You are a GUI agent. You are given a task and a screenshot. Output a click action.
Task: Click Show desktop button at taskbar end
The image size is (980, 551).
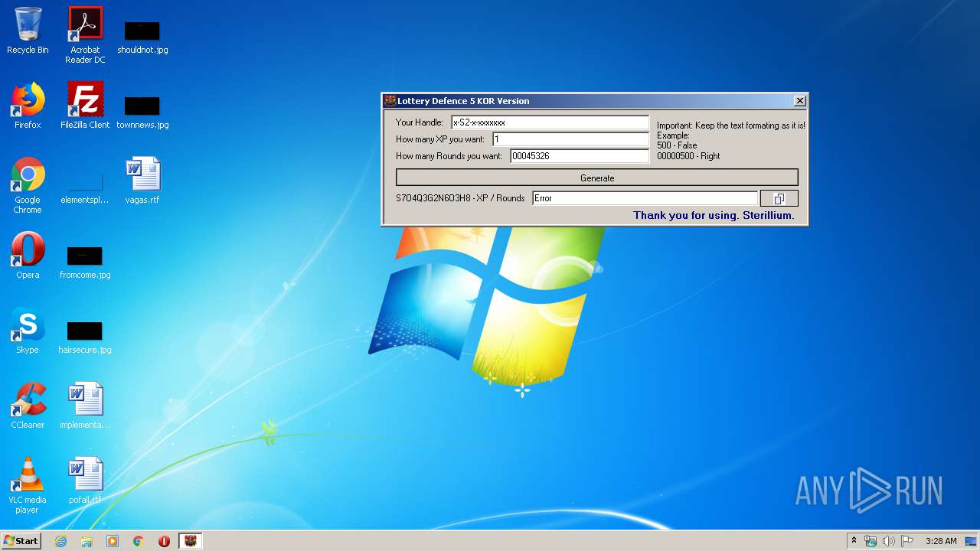click(x=972, y=541)
